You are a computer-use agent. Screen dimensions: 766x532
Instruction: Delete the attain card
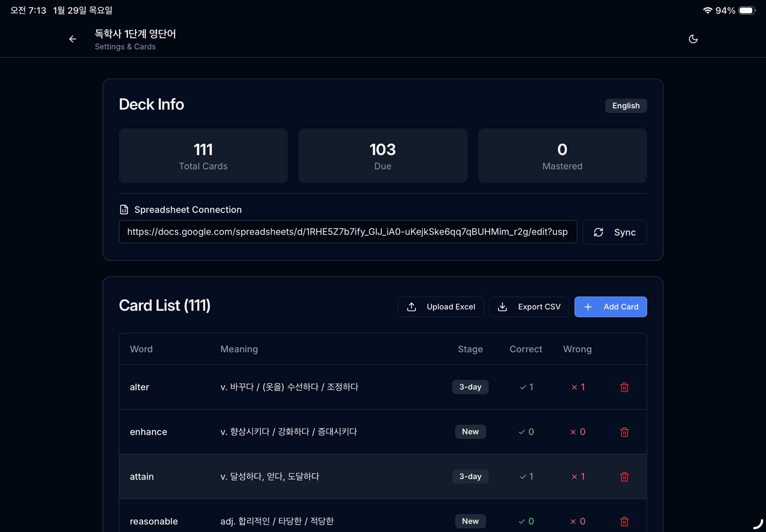[624, 477]
